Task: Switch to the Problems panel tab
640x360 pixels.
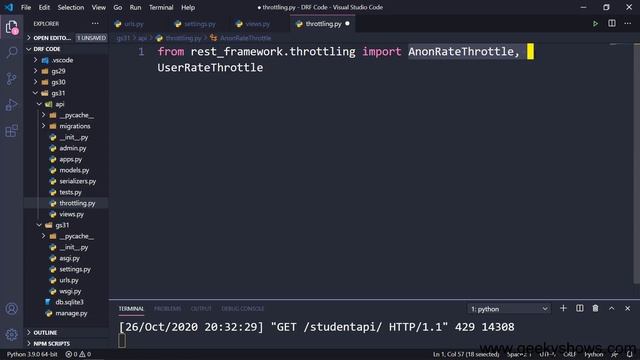Action: pos(167,309)
